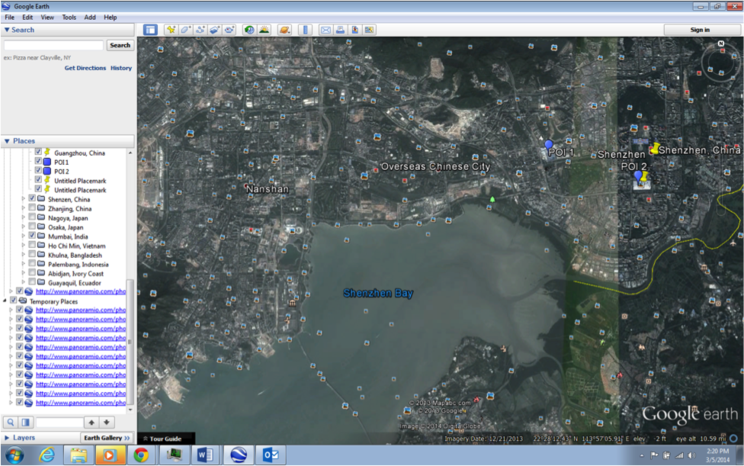
Task: Uncheck the Mumbai, India folder checkbox
Action: pyautogui.click(x=32, y=236)
